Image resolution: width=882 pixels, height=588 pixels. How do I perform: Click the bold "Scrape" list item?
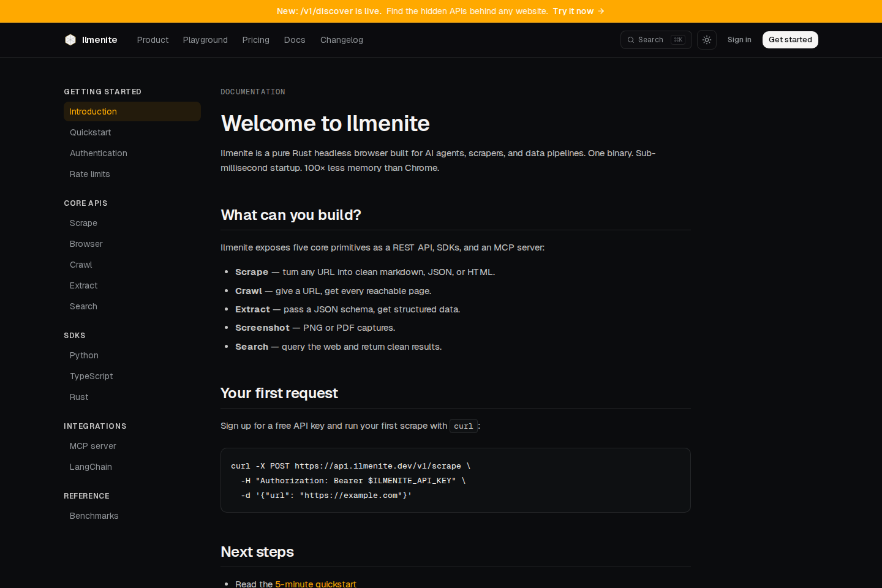[252, 272]
